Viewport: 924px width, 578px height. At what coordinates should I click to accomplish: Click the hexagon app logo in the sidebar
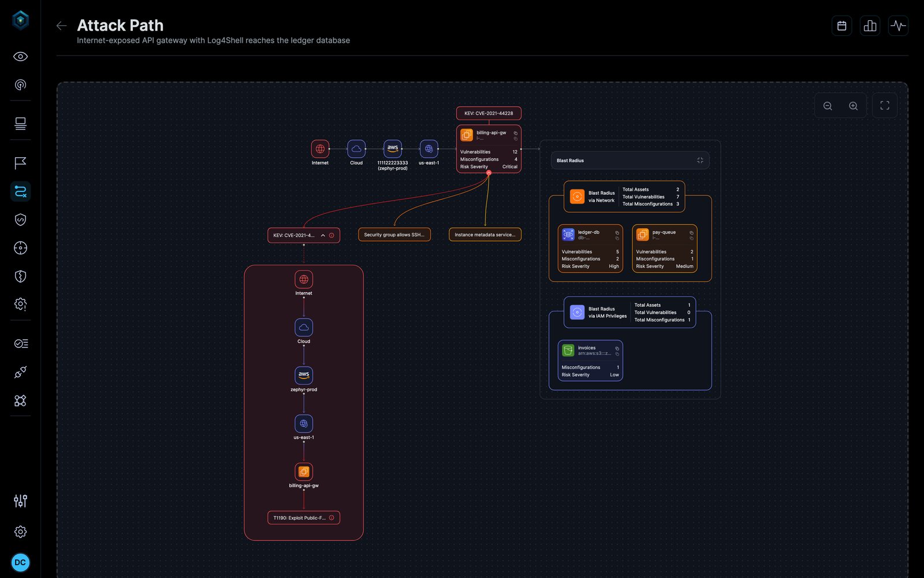pyautogui.click(x=21, y=20)
